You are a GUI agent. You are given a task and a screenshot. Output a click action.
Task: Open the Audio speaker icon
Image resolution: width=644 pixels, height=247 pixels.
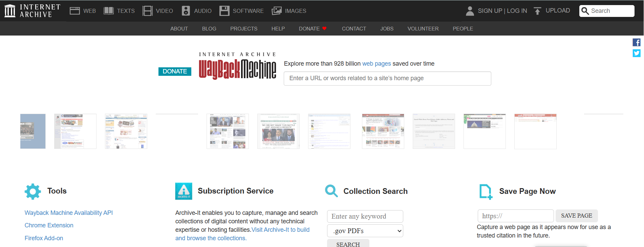(186, 11)
